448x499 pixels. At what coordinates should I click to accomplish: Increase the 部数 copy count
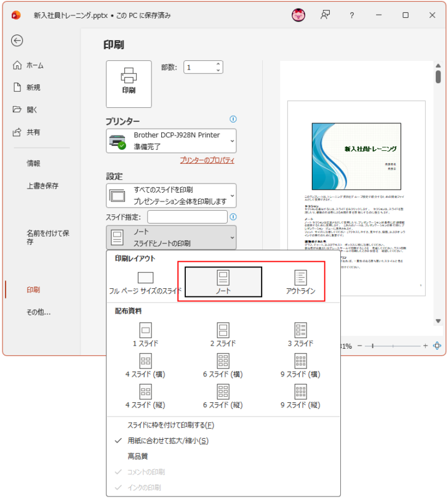tap(218, 64)
